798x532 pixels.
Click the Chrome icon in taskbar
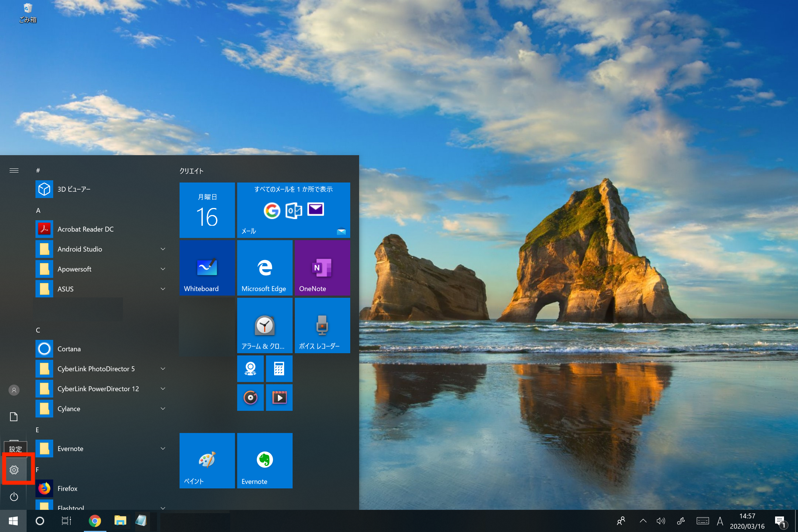(95, 521)
